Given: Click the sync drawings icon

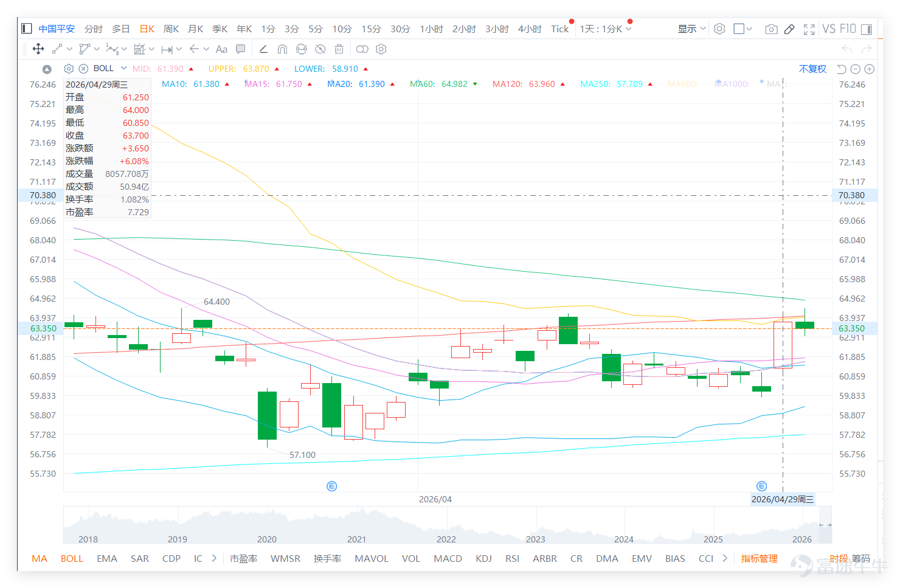Looking at the screenshot, I should tap(302, 49).
